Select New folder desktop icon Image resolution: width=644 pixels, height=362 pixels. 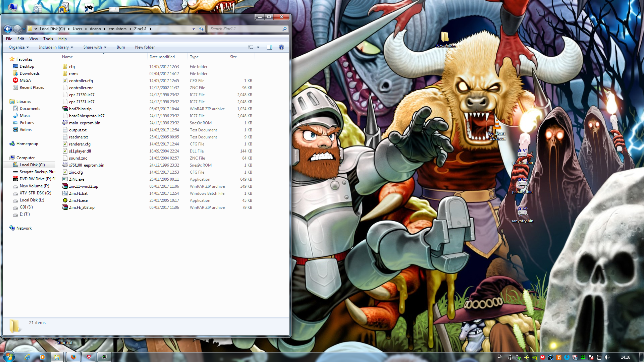coord(446,40)
